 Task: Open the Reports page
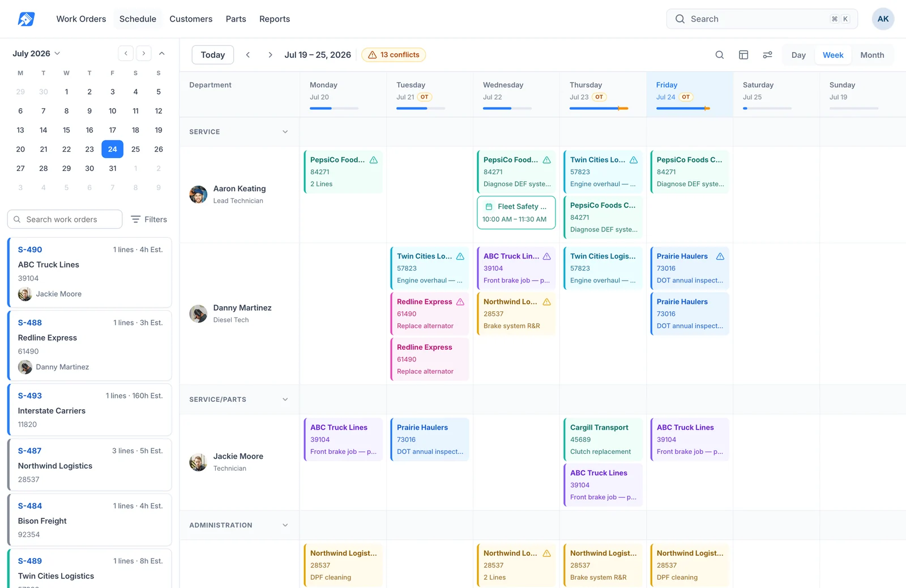[275, 19]
